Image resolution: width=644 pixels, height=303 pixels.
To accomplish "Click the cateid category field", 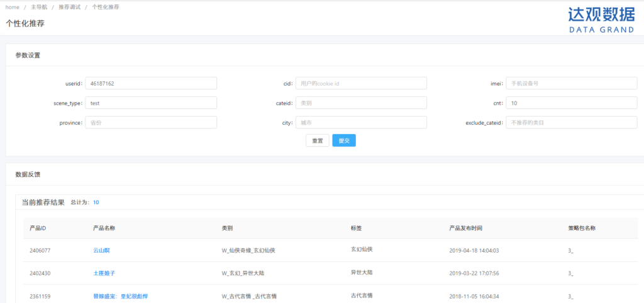I will (361, 103).
